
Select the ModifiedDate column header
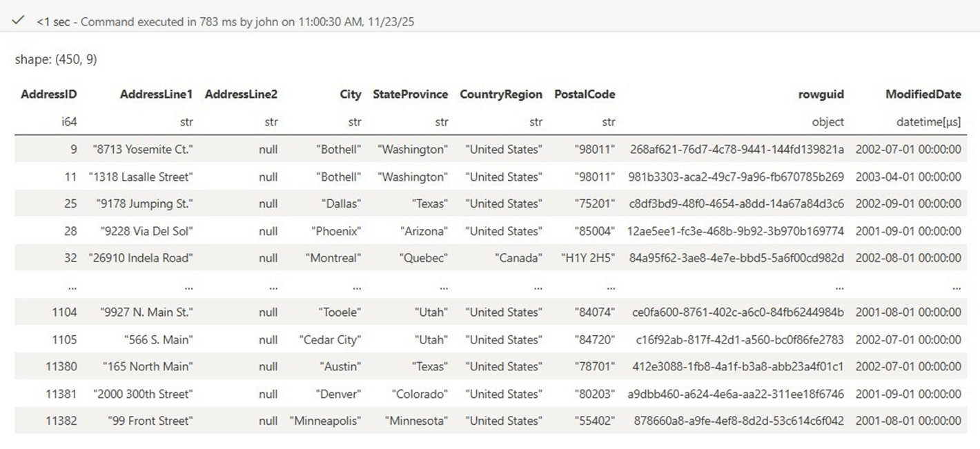[923, 94]
